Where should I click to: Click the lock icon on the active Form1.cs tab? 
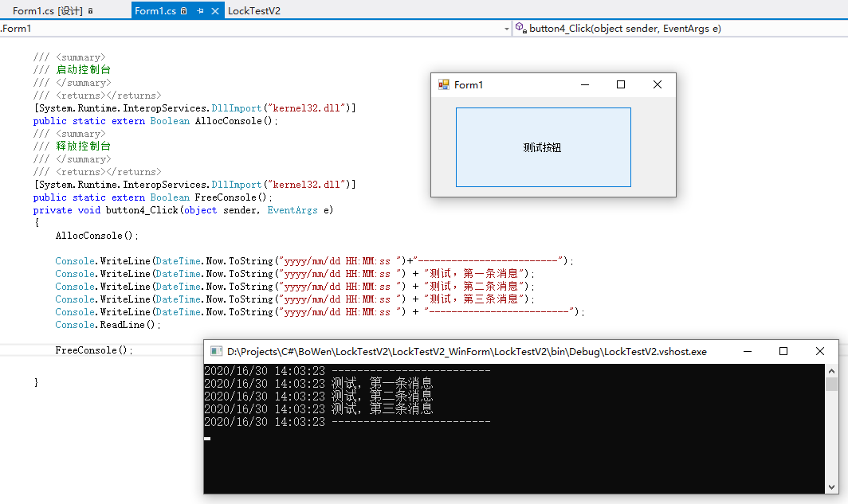(184, 11)
